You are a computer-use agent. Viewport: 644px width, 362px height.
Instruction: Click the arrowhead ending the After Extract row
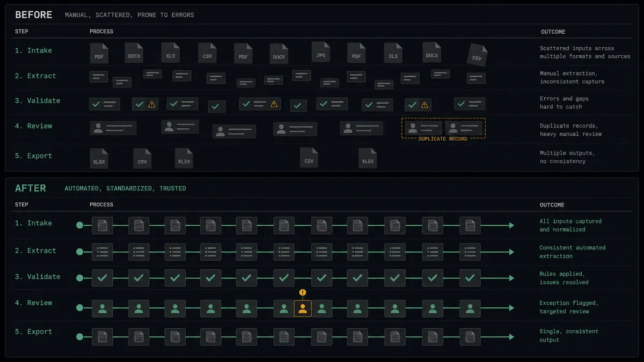pos(511,252)
